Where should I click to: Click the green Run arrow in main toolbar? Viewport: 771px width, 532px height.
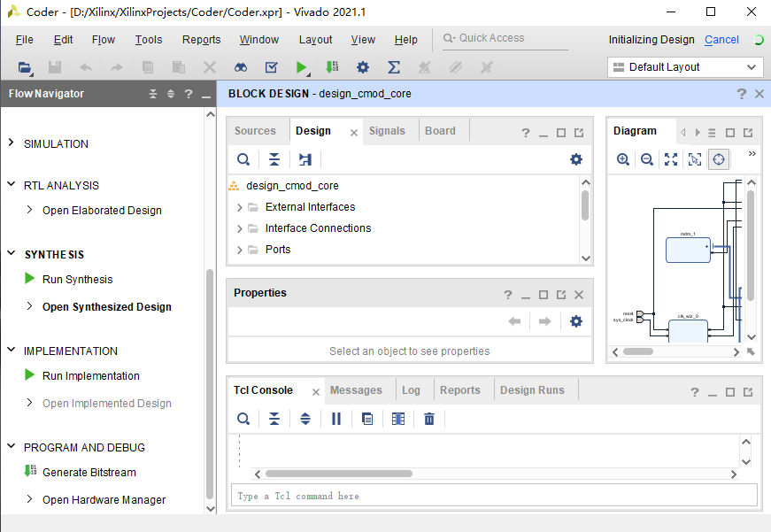(301, 67)
